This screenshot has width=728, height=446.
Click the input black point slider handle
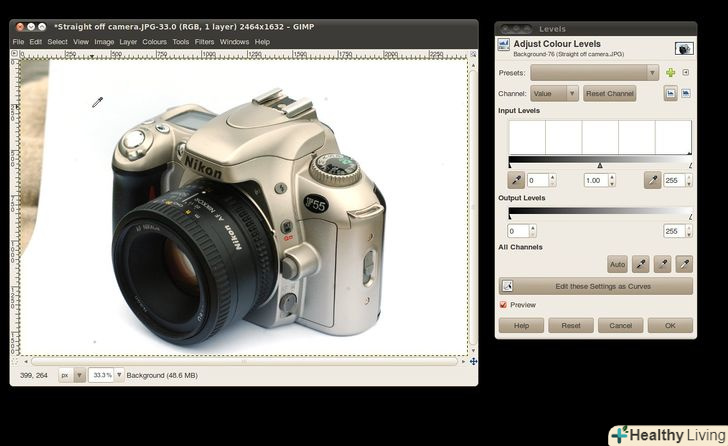[x=510, y=165]
